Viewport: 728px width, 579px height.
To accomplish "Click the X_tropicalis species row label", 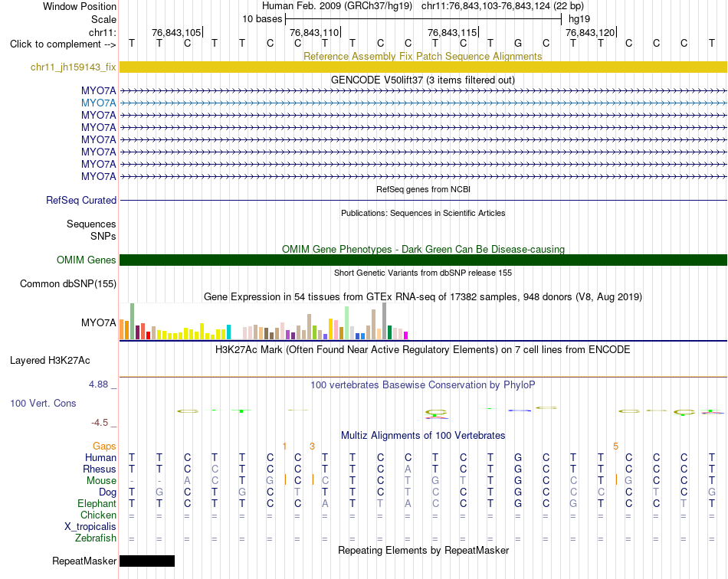I will tap(90, 527).
